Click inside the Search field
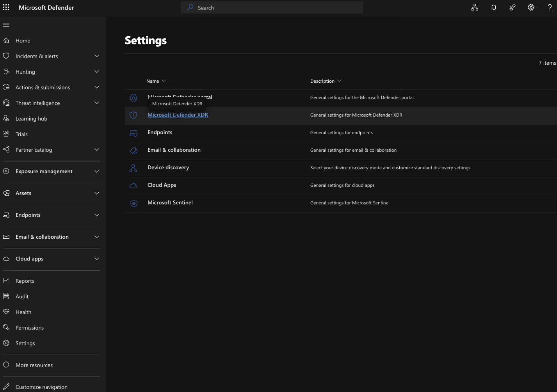The width and height of the screenshot is (557, 392). click(272, 7)
